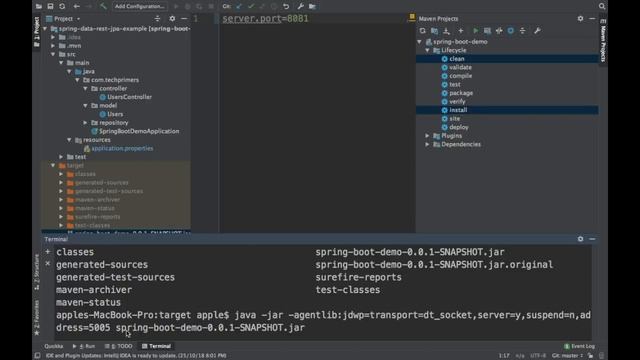Click the Add Configuration... button
This screenshot has width=640, height=360.
tap(140, 6)
